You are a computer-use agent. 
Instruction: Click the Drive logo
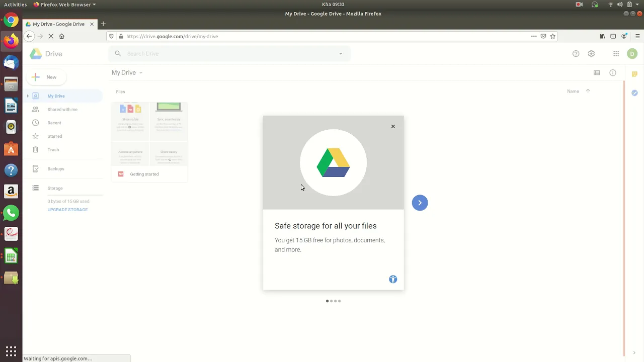[x=46, y=54]
